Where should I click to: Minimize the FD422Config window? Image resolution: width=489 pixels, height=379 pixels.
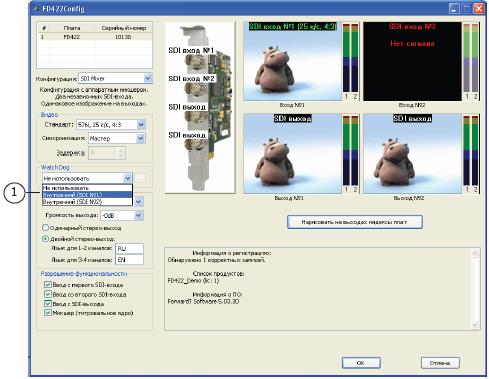coord(454,8)
